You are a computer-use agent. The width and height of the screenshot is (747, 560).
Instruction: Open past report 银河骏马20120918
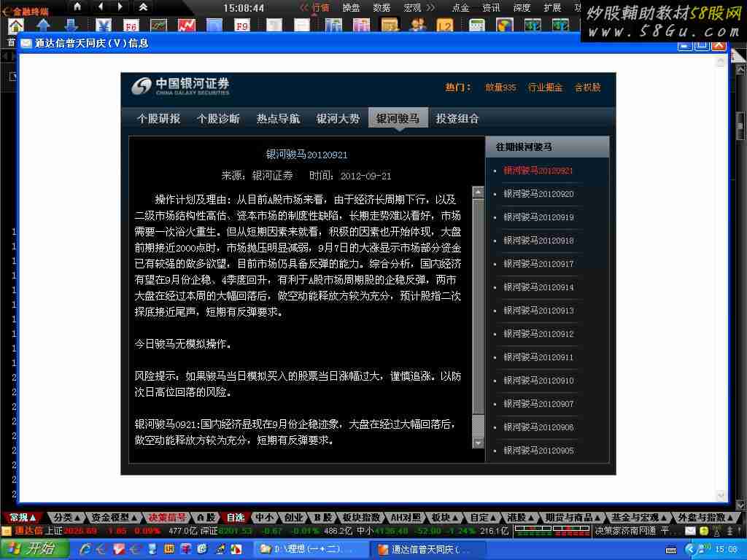click(538, 241)
